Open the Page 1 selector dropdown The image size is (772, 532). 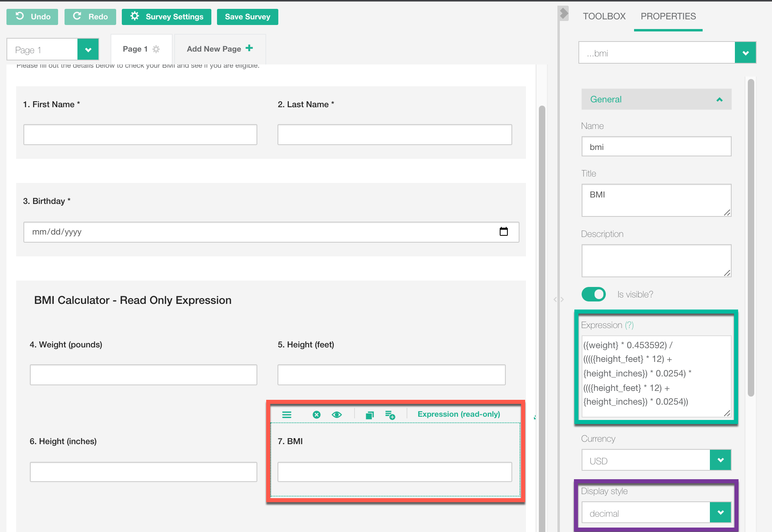[x=88, y=50]
